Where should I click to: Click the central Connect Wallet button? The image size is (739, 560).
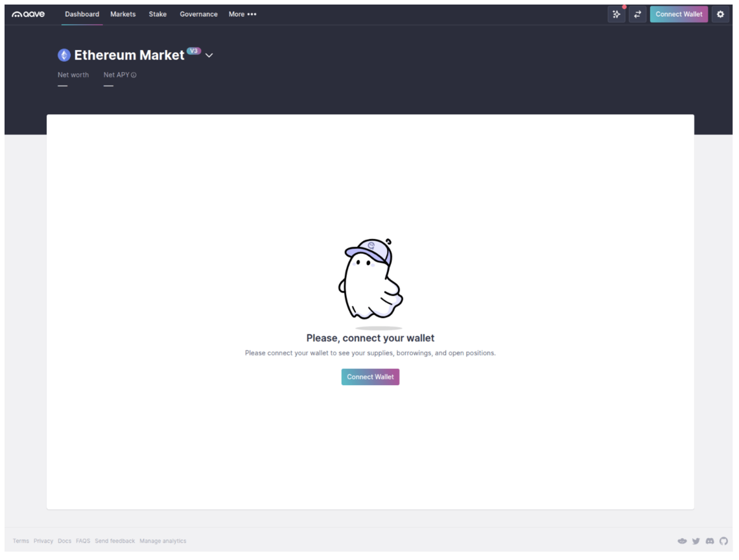370,377
